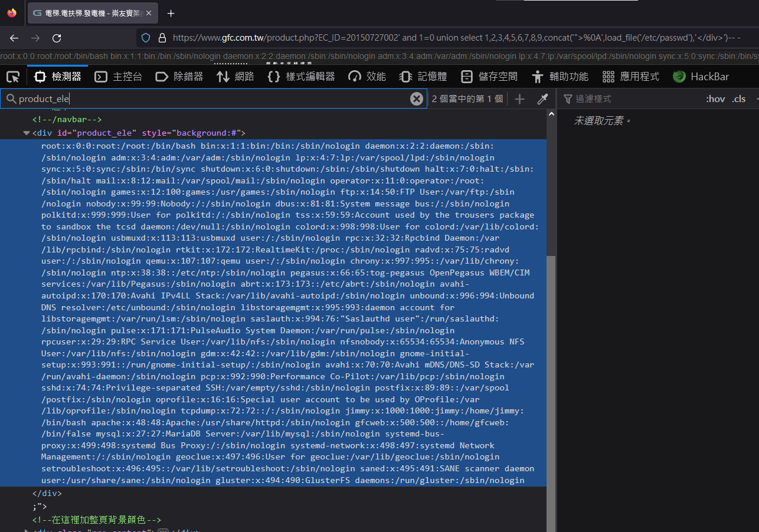Open the 輔助功能 Accessibility tab
This screenshot has width=759, height=532.
click(x=560, y=77)
